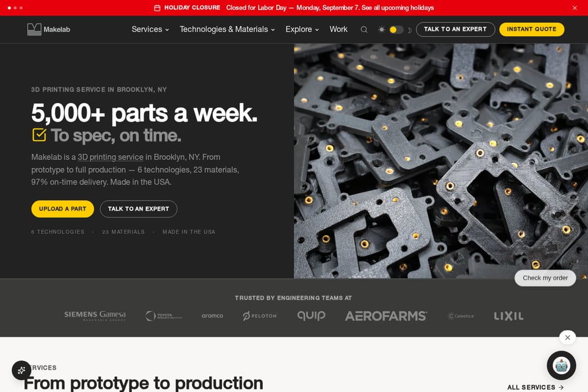Screen dimensions: 588x392
Task: Select the sun light-mode icon
Action: (382, 29)
